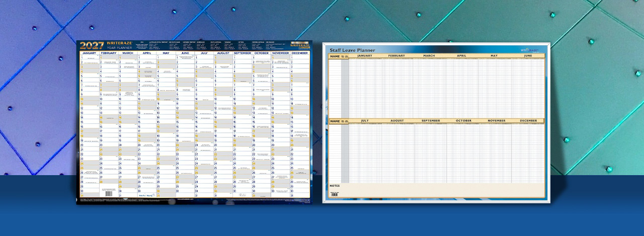This screenshot has height=236, width=644.
Task: Click the JUNE heading on the year planner
Action: (185, 53)
